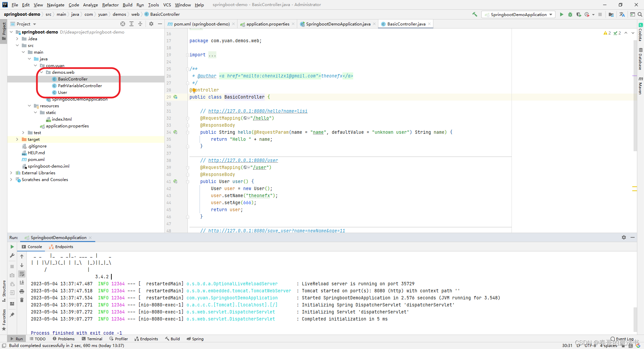Hide the Project panel with minus icon
The width and height of the screenshot is (644, 349).
point(160,24)
